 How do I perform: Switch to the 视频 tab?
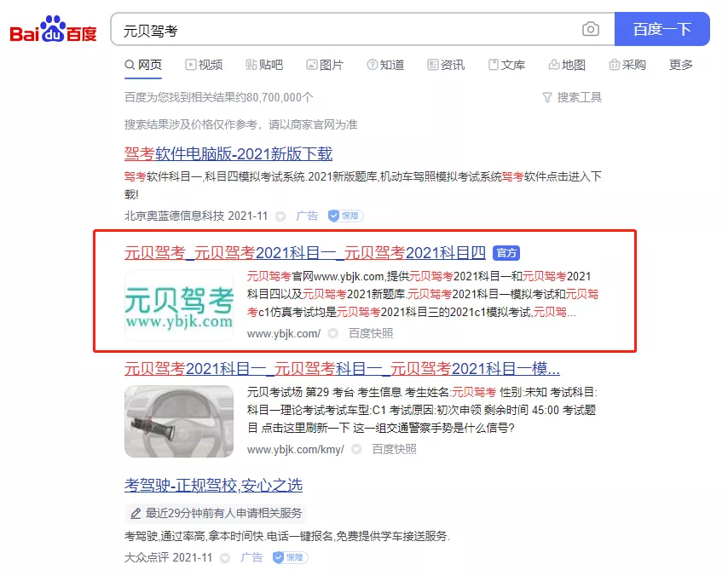[x=204, y=65]
